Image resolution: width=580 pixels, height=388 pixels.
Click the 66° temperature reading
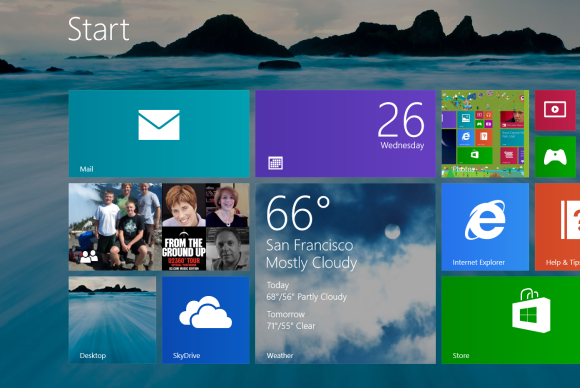point(298,213)
